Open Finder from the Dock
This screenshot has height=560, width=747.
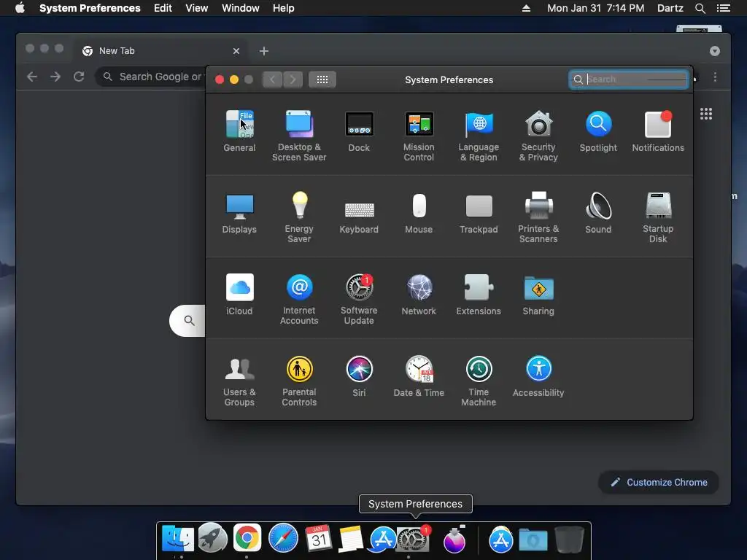click(x=178, y=539)
